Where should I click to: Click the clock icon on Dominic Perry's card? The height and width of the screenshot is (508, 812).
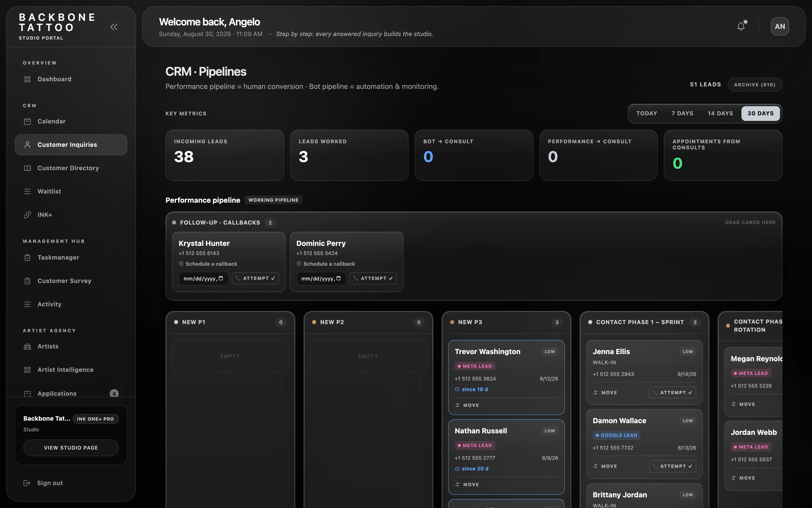click(299, 264)
